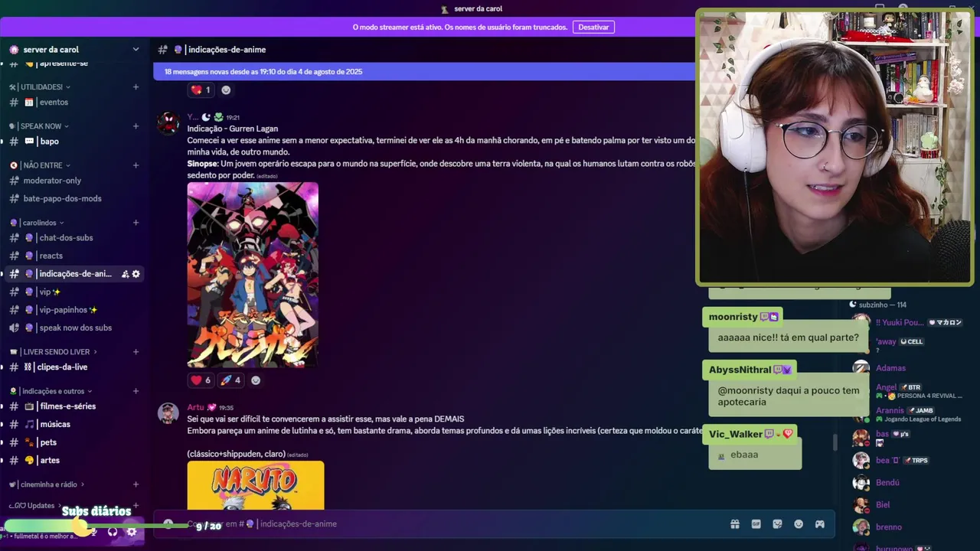
Task: Add channel in UTILIDADES category
Action: (x=136, y=87)
